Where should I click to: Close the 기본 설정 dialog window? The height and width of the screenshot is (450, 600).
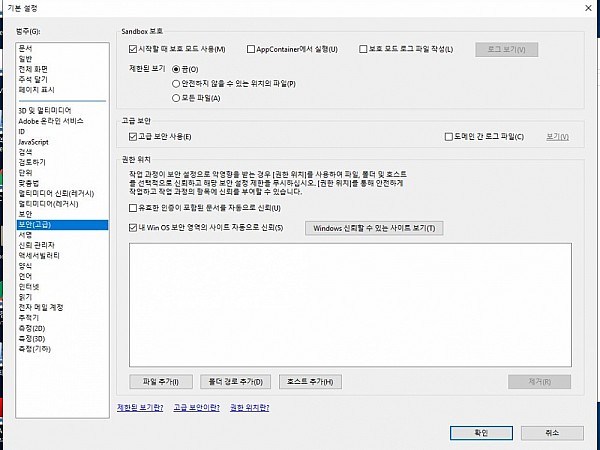coord(588,7)
